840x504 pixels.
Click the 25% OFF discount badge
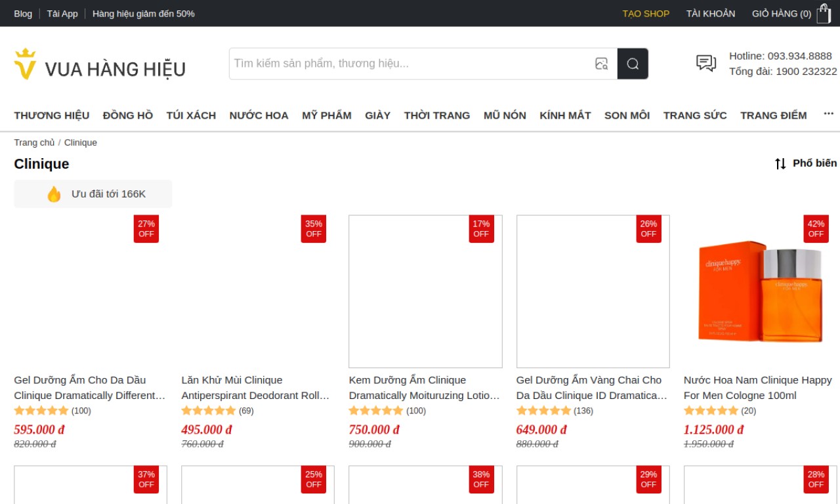click(x=314, y=480)
